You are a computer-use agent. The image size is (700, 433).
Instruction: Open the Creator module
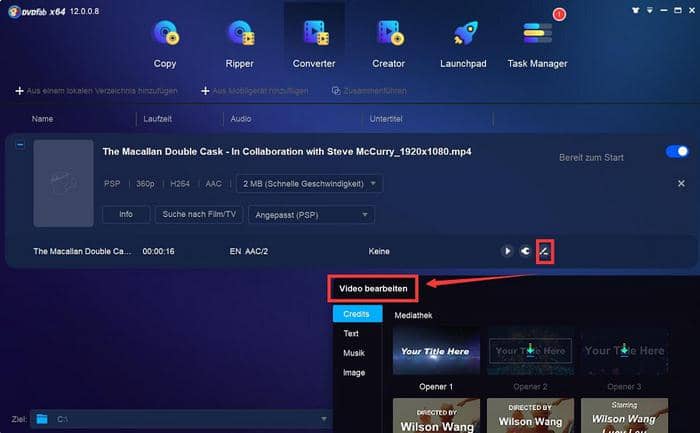(388, 43)
